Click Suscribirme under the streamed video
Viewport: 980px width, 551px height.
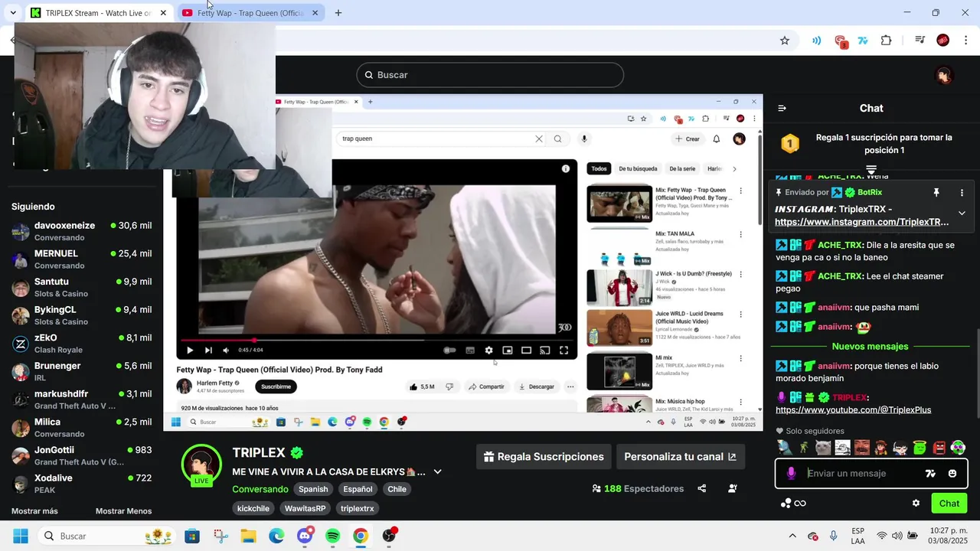[276, 386]
